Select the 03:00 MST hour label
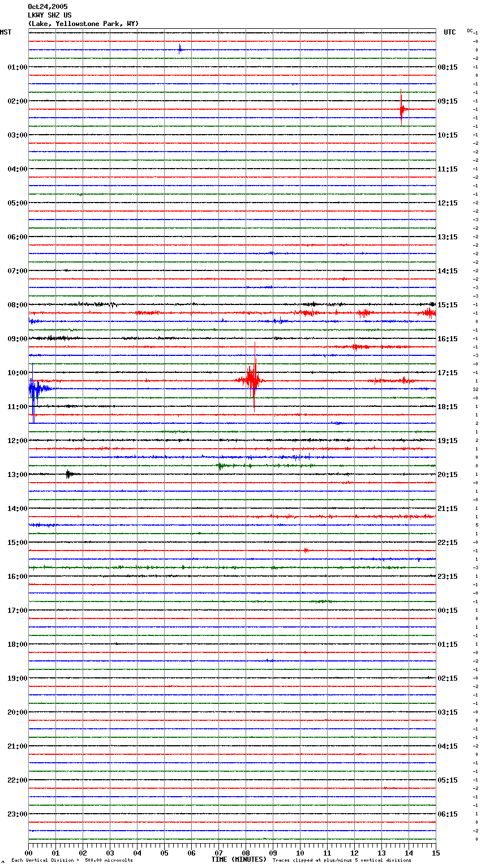 (18, 135)
